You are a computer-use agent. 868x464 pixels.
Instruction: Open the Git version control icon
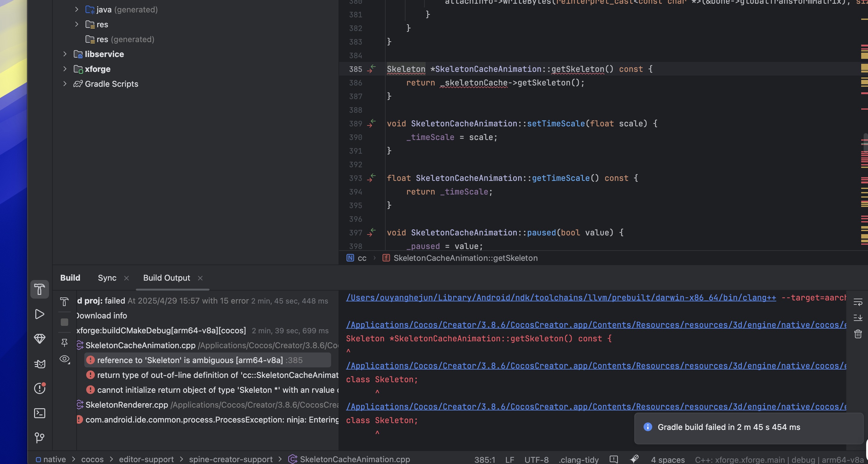tap(40, 437)
